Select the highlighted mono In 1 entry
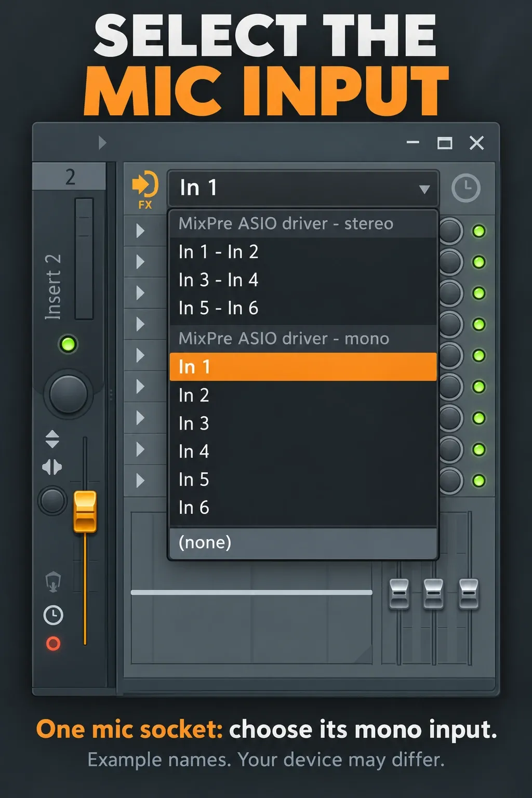Viewport: 532px width, 798px height. 303,367
